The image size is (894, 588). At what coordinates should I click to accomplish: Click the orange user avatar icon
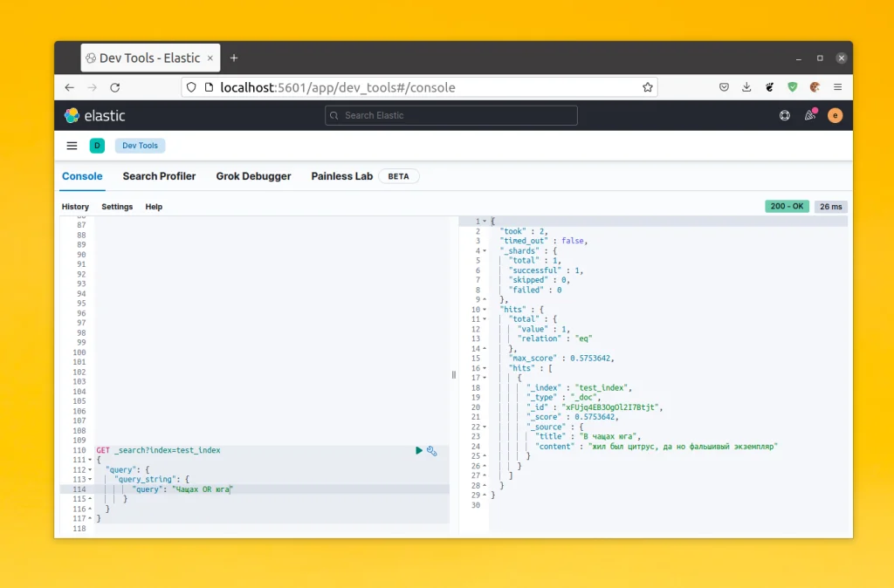(835, 115)
